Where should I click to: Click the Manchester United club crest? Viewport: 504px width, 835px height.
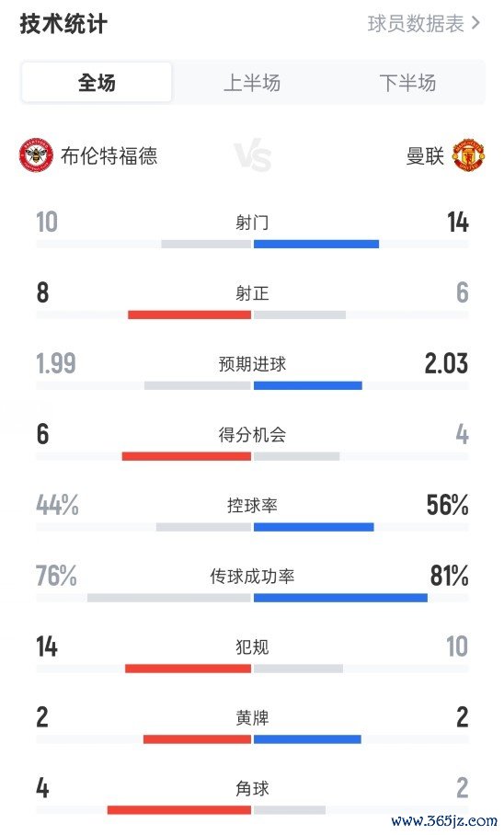click(468, 155)
